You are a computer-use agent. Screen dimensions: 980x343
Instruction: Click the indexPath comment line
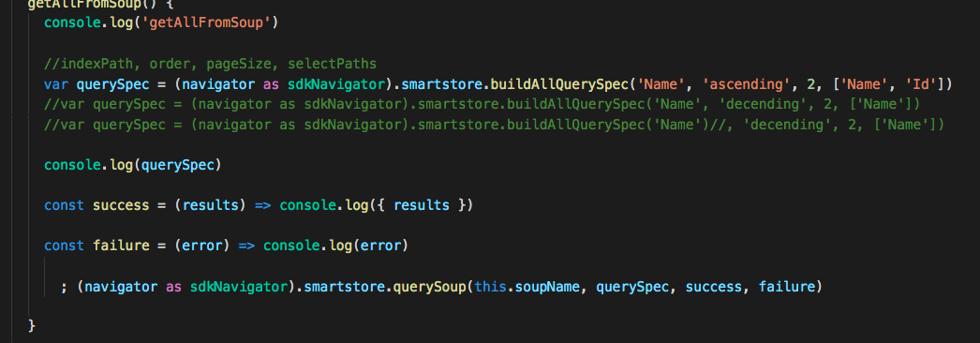coord(211,64)
